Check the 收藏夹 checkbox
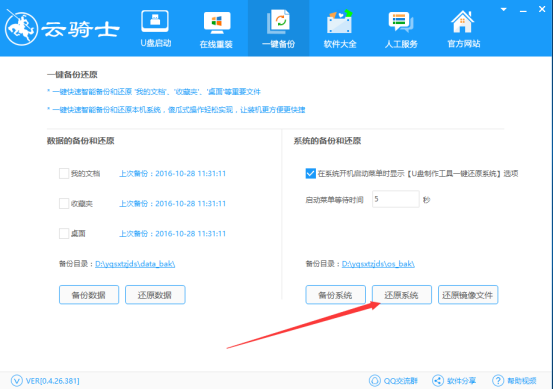 point(64,203)
